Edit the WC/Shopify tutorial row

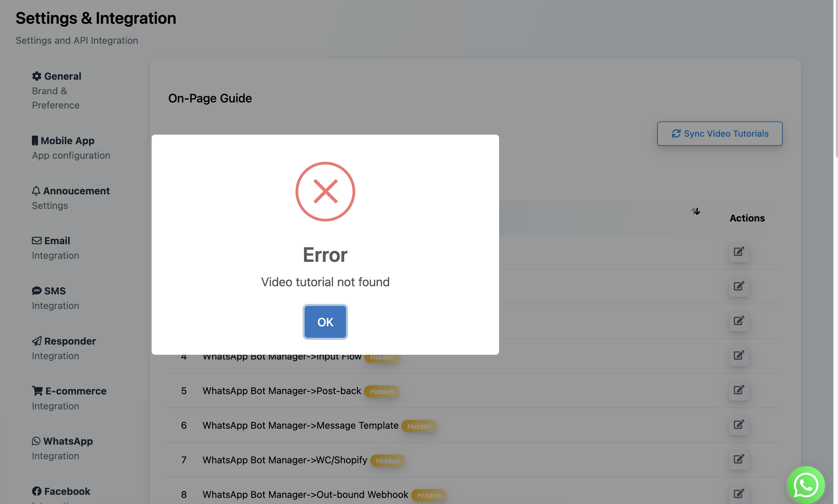[739, 460]
